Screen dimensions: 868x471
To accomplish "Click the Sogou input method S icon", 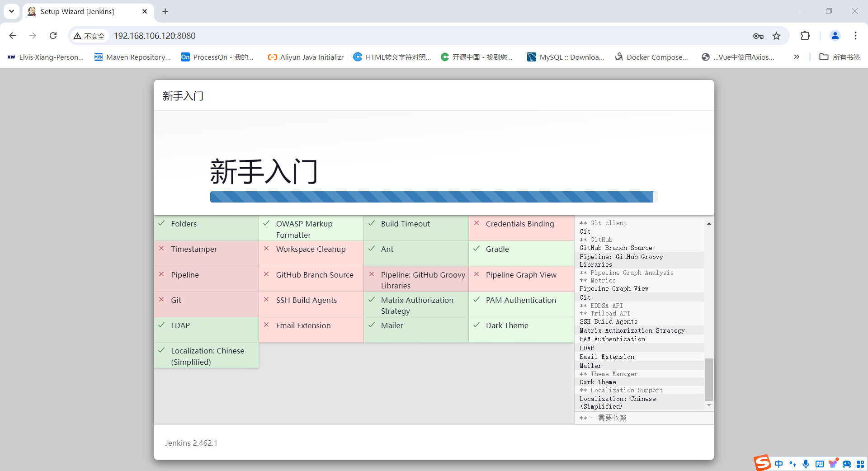I will tap(762, 463).
